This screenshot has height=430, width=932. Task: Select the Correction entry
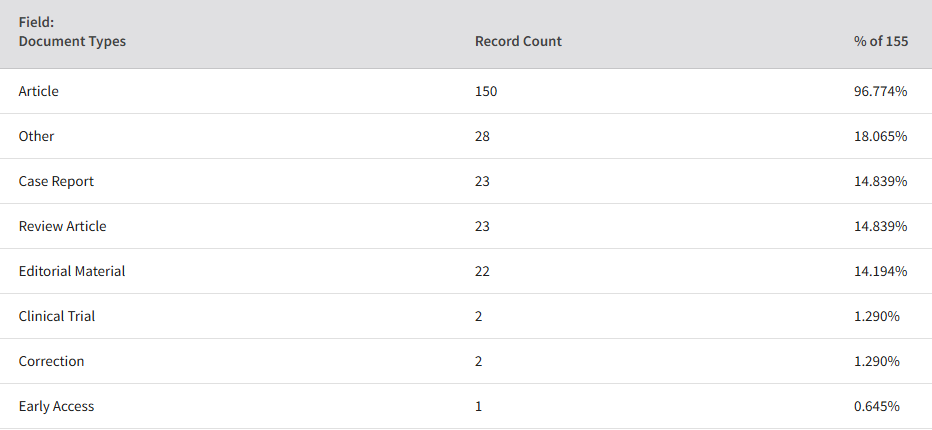(x=51, y=361)
